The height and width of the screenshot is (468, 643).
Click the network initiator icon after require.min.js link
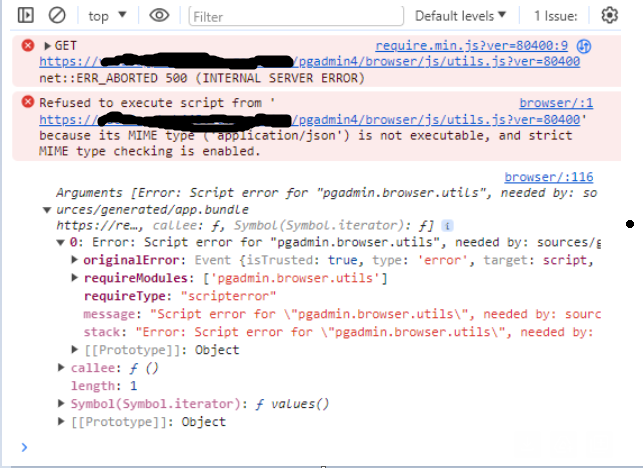[x=584, y=46]
